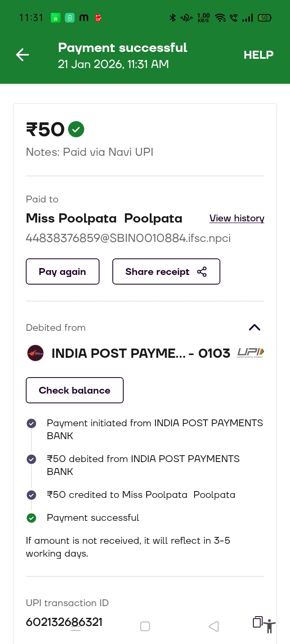Tap the back arrow icon

pyautogui.click(x=23, y=55)
